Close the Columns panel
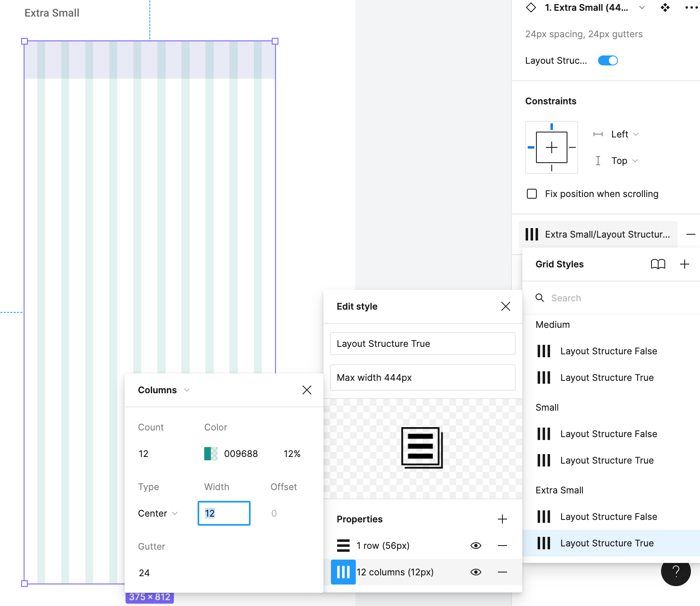 click(307, 390)
